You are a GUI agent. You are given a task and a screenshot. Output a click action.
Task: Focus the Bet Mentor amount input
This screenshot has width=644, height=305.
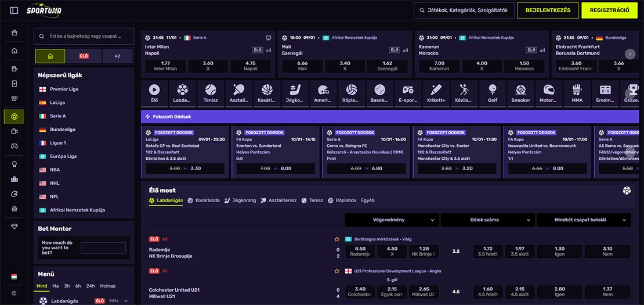(103, 248)
